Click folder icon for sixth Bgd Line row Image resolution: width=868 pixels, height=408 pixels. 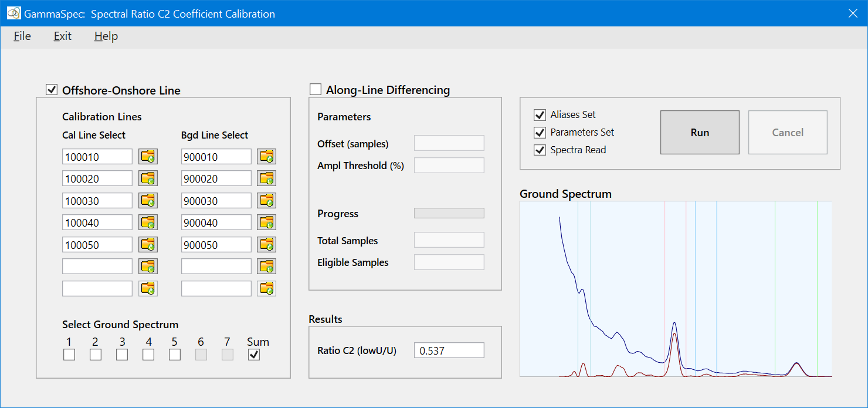tap(267, 267)
